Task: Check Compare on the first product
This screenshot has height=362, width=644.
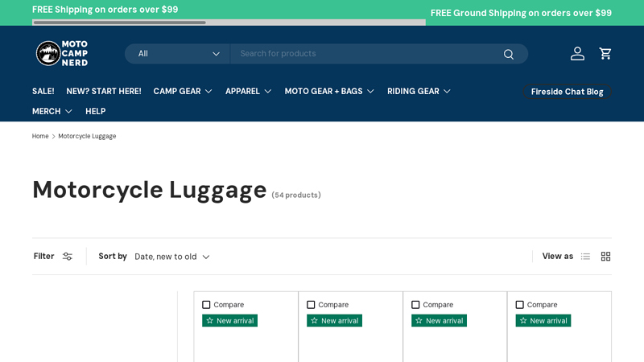Action: (206, 305)
